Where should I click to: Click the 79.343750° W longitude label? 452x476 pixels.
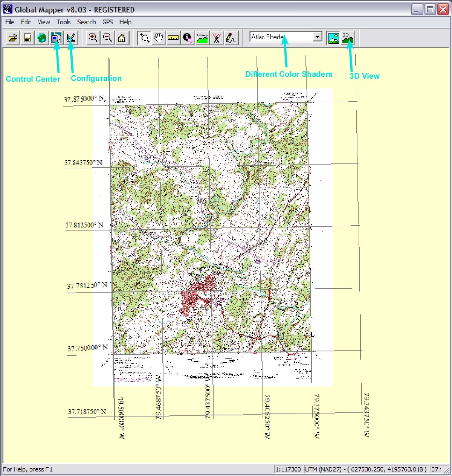click(366, 415)
